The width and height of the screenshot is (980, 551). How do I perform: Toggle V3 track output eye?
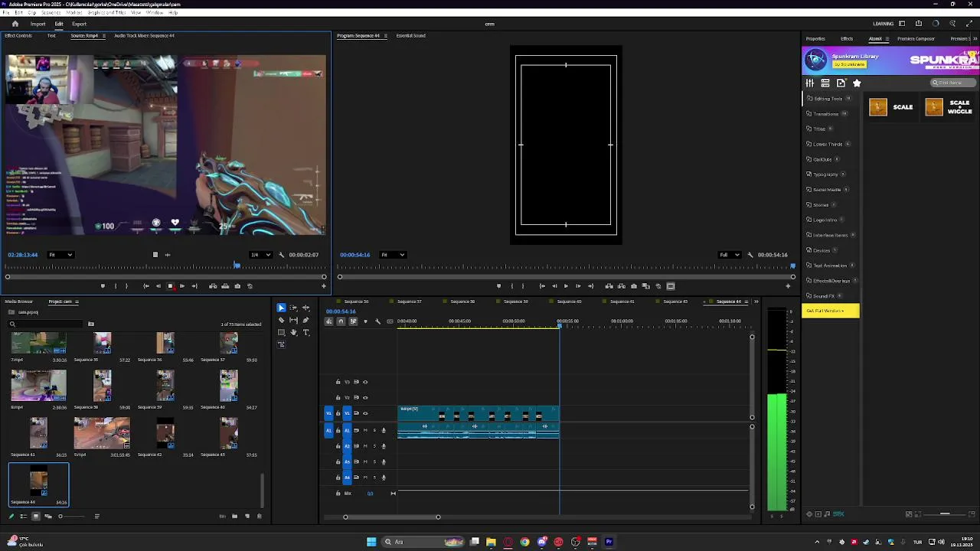pos(365,382)
